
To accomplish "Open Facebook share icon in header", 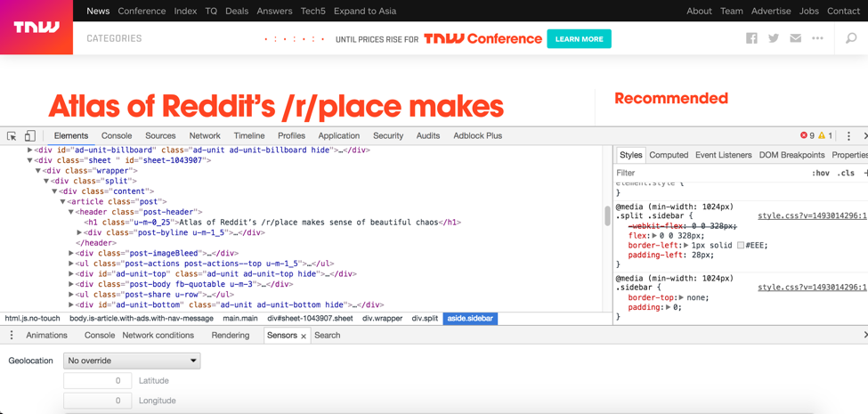I will tap(751, 38).
